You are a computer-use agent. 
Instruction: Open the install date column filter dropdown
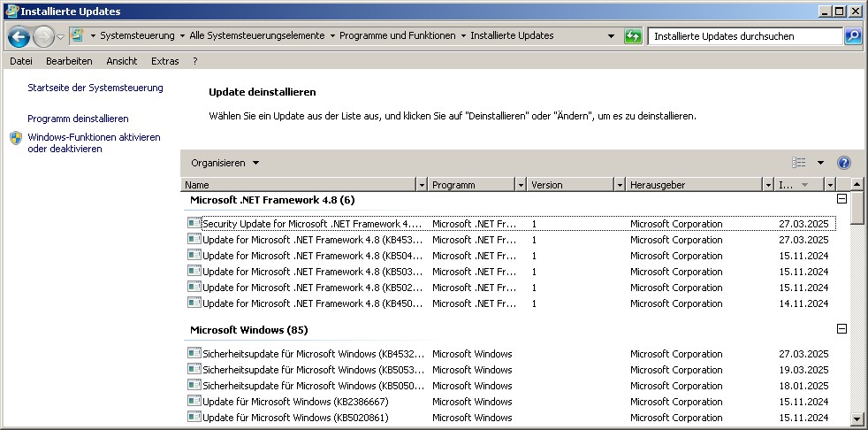coord(830,185)
